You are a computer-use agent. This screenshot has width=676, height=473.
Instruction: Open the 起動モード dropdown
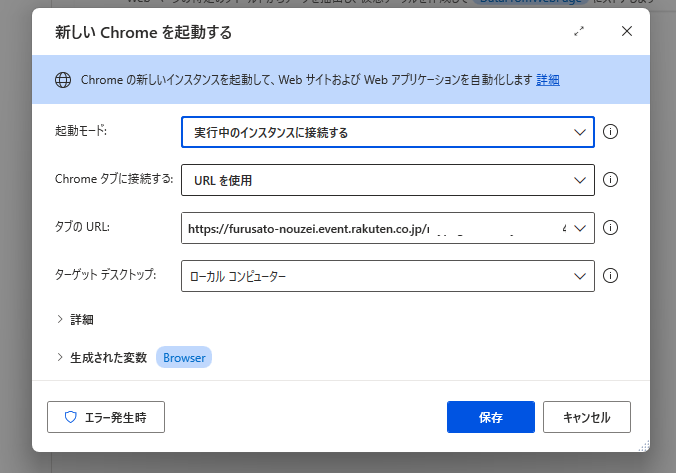(x=388, y=132)
